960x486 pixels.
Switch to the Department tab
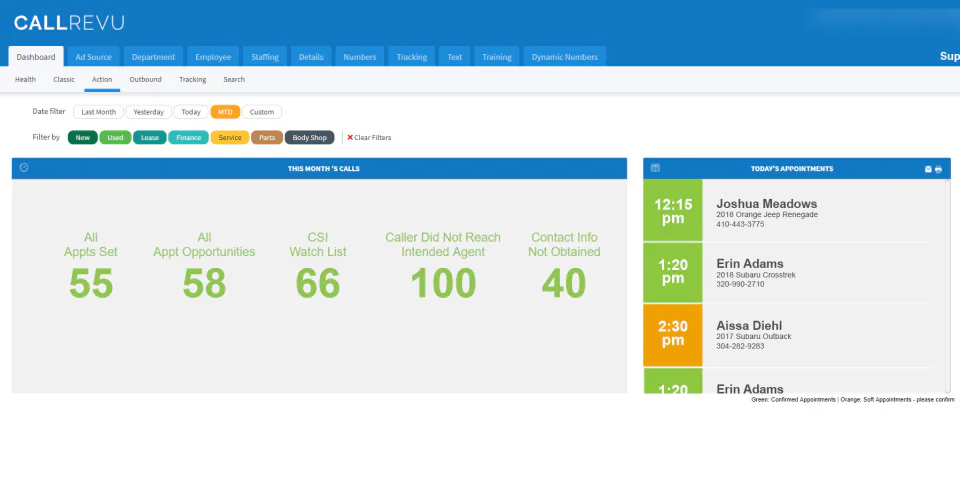pos(154,57)
